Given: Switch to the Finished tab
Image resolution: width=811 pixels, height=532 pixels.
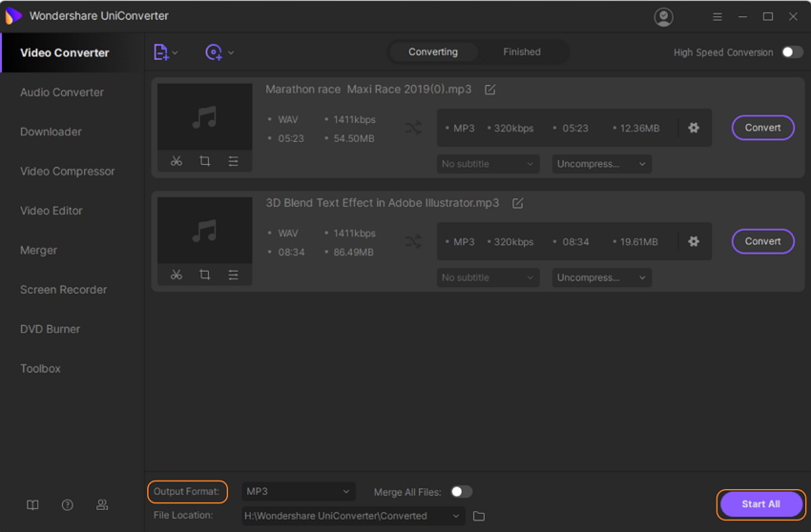Looking at the screenshot, I should (x=521, y=52).
